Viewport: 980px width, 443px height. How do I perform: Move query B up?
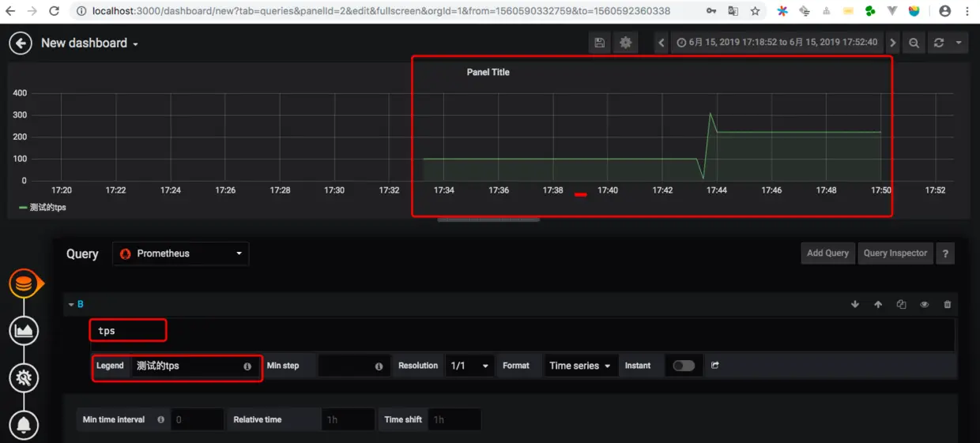click(878, 304)
